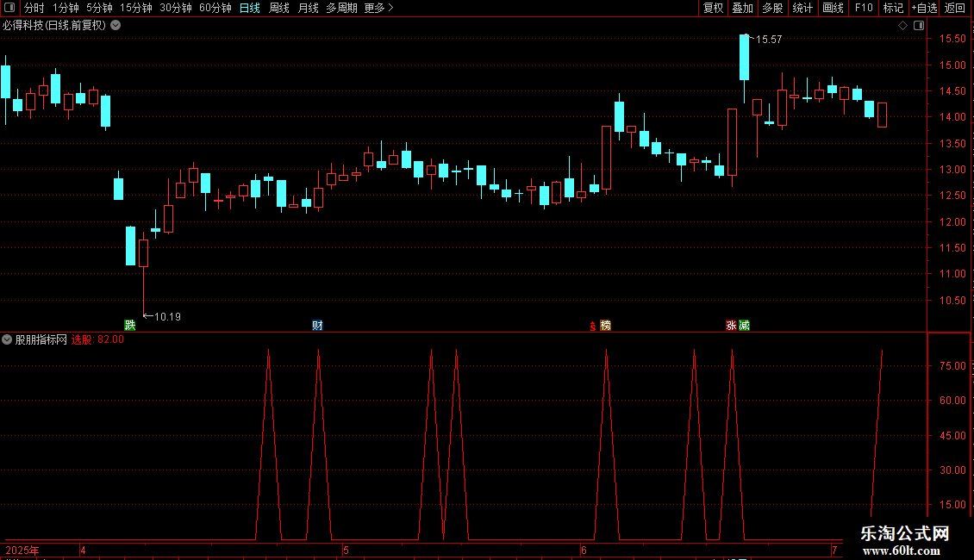Click the 2025年 year label on timeline

(22, 551)
